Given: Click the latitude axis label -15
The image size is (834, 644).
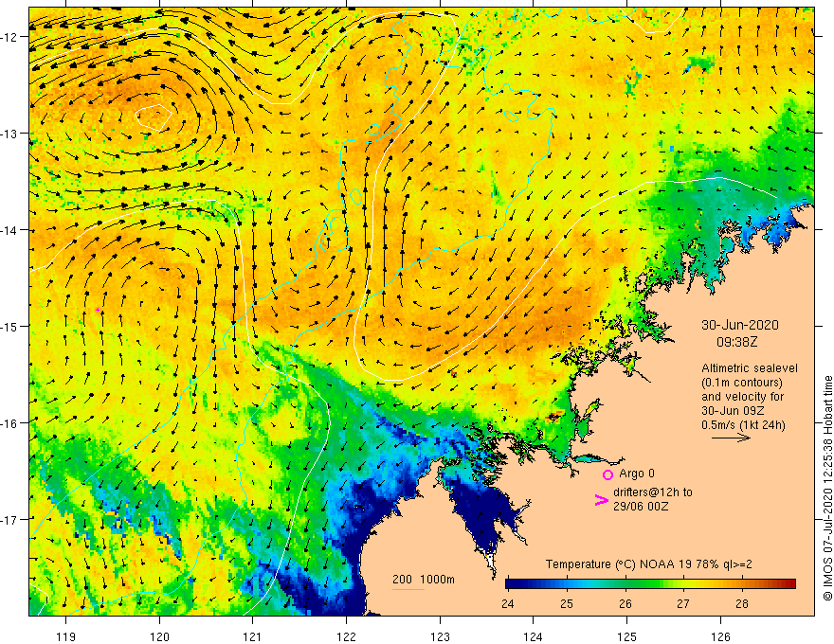Looking at the screenshot, I should click(x=9, y=326).
